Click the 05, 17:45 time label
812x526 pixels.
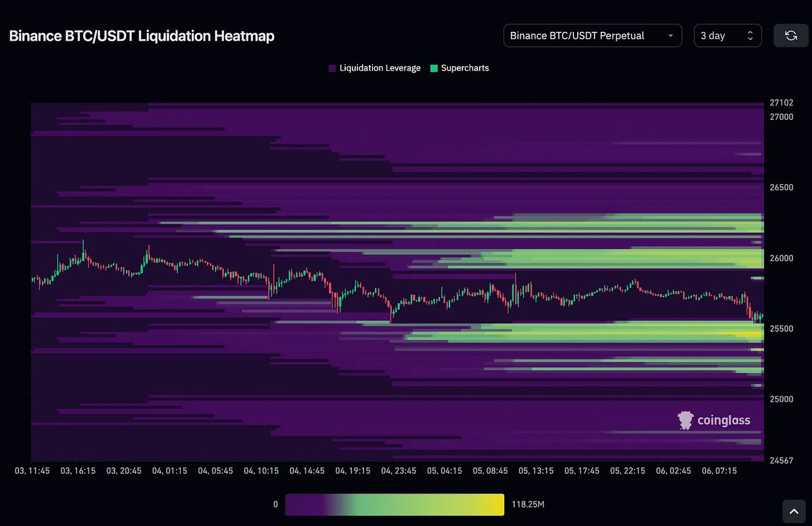pos(583,470)
